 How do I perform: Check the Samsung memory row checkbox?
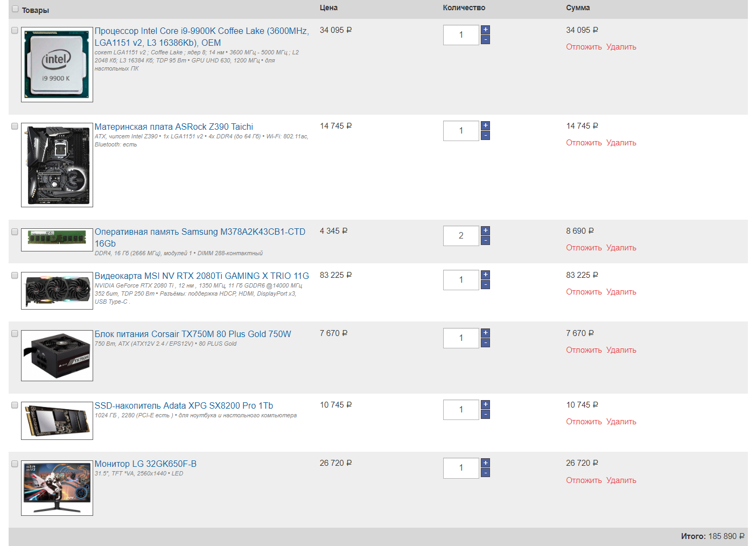click(15, 232)
